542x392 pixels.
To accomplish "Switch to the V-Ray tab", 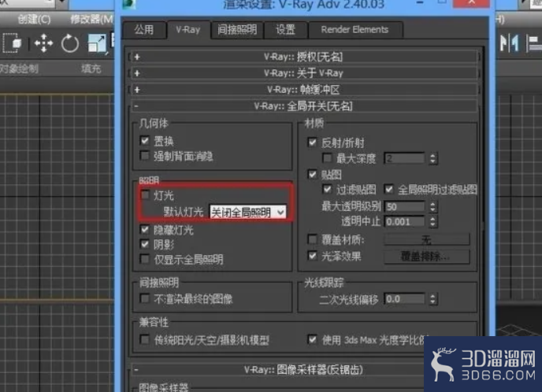I will pos(188,30).
